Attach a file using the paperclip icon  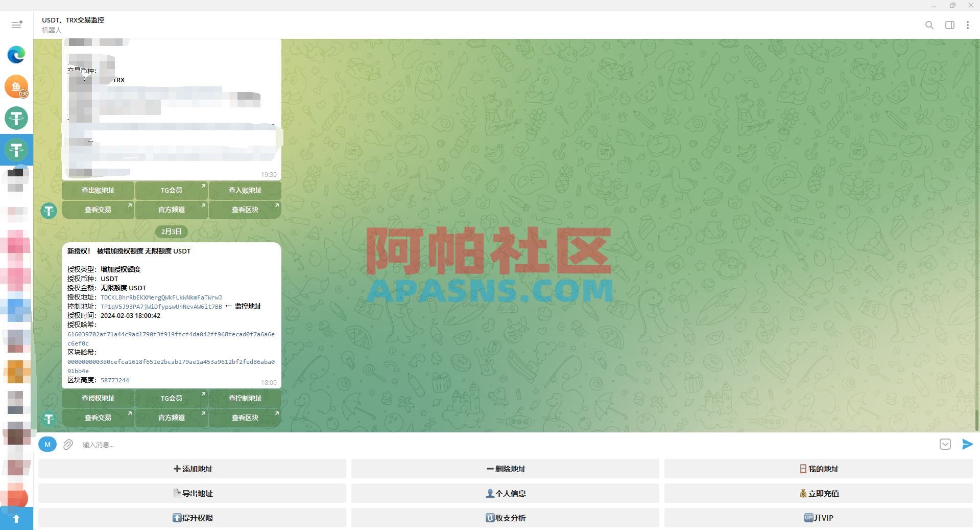coord(67,444)
